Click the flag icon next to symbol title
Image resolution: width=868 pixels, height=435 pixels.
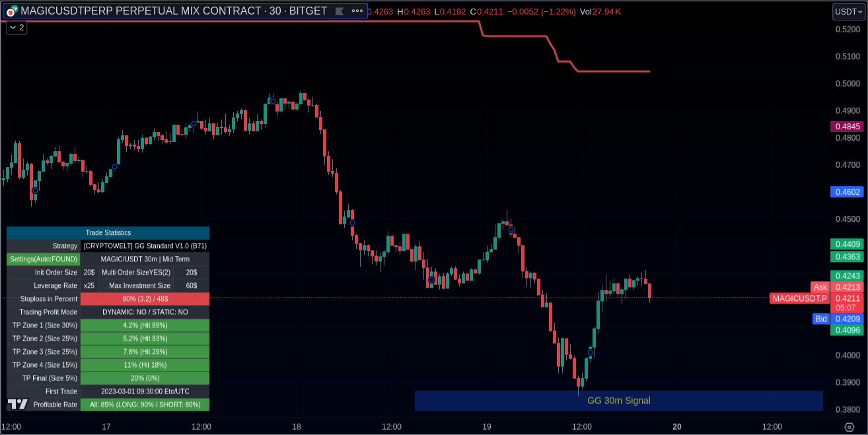(x=340, y=11)
